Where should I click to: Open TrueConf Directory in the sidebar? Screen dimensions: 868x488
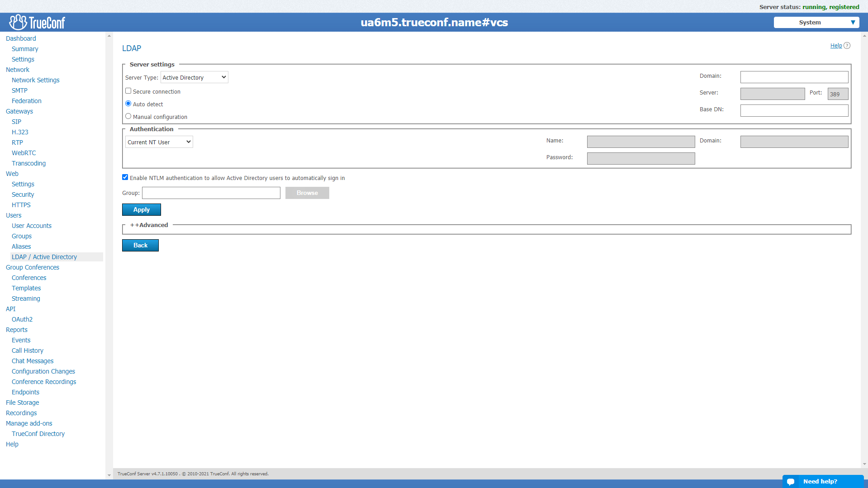[x=38, y=434]
